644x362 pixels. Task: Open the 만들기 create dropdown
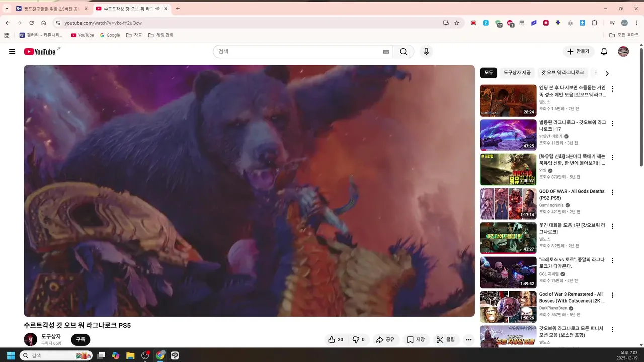click(579, 52)
